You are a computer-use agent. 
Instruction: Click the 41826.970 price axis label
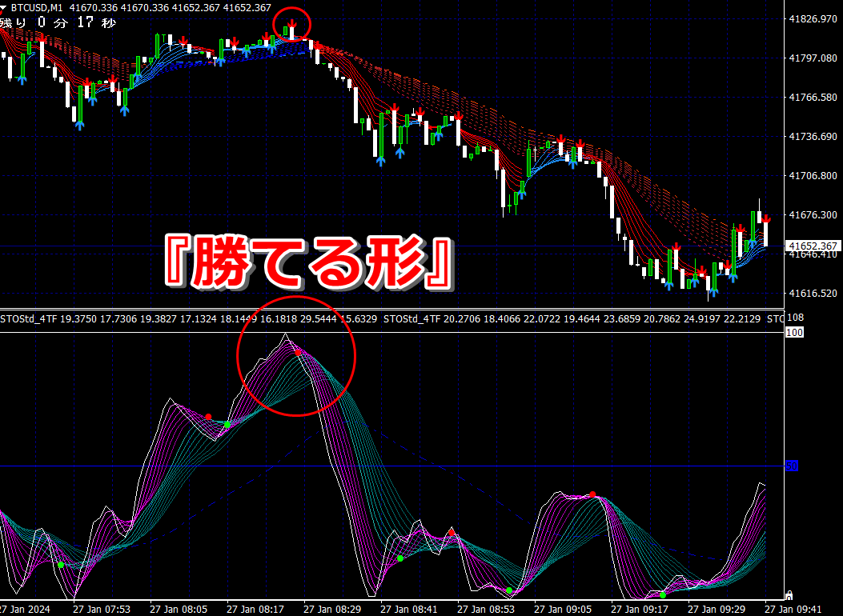pyautogui.click(x=813, y=18)
